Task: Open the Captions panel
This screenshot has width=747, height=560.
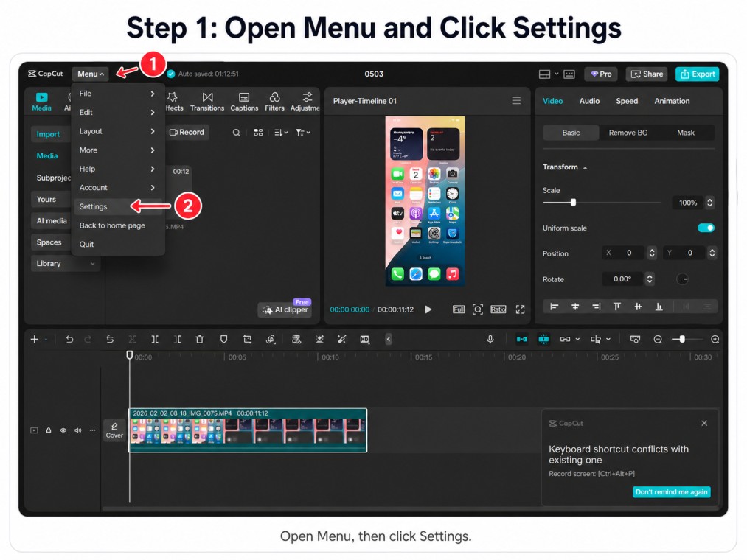Action: click(x=244, y=102)
